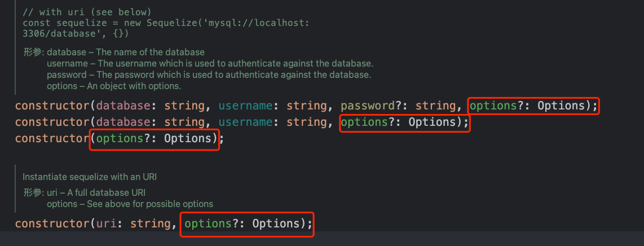The image size is (644, 246).
Task: Click "database – The name of the database" doc line
Action: [126, 52]
